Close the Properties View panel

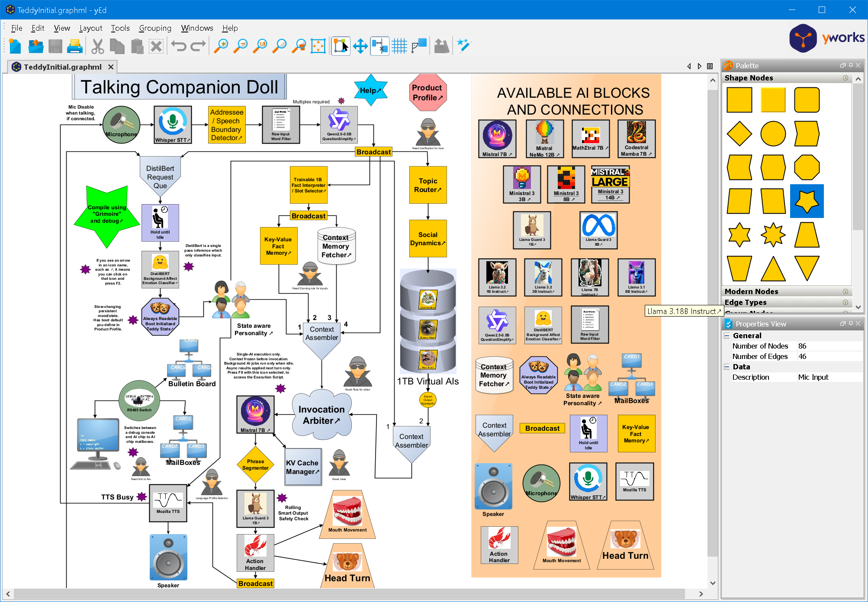[858, 323]
